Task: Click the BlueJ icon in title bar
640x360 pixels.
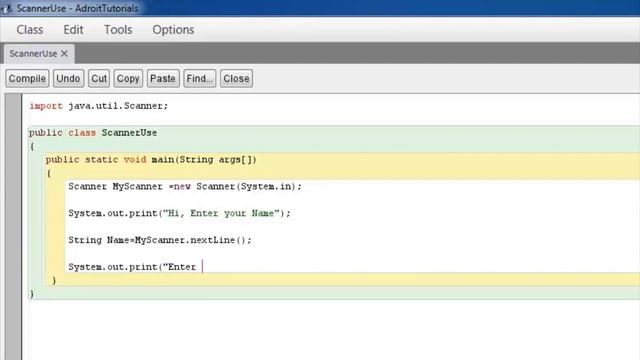Action: tap(6, 8)
